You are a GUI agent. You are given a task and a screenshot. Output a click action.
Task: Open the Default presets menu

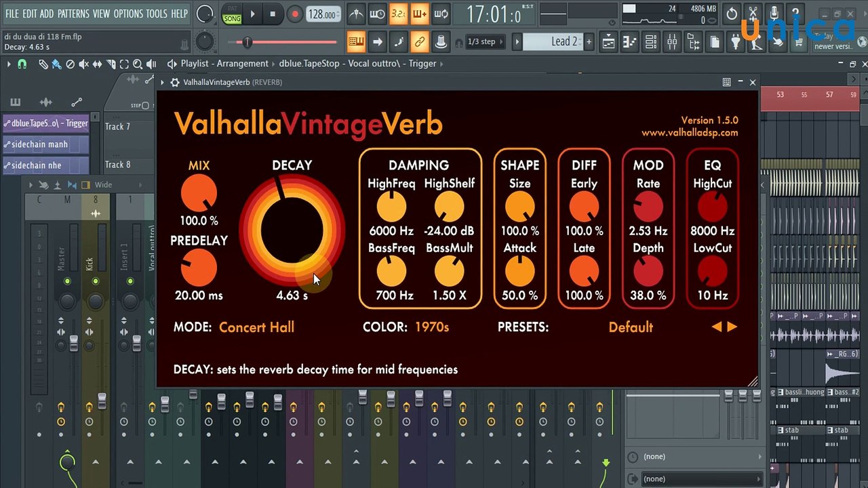coord(631,327)
